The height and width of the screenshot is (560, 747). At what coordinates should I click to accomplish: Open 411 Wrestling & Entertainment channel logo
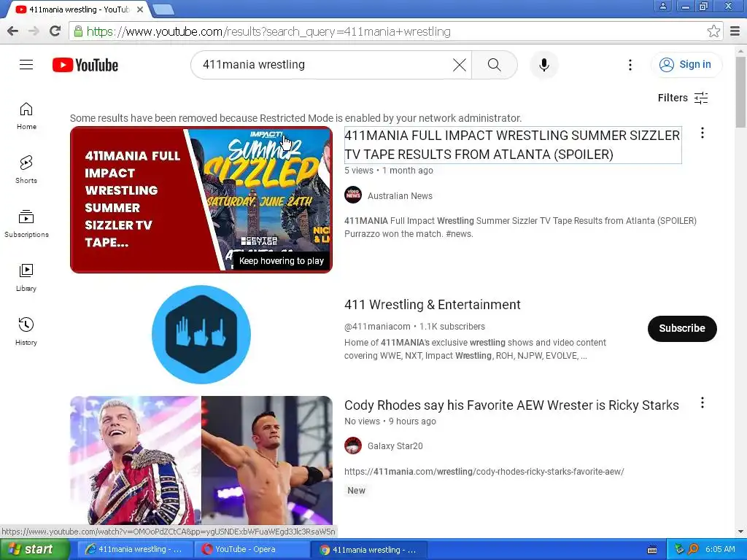[201, 334]
